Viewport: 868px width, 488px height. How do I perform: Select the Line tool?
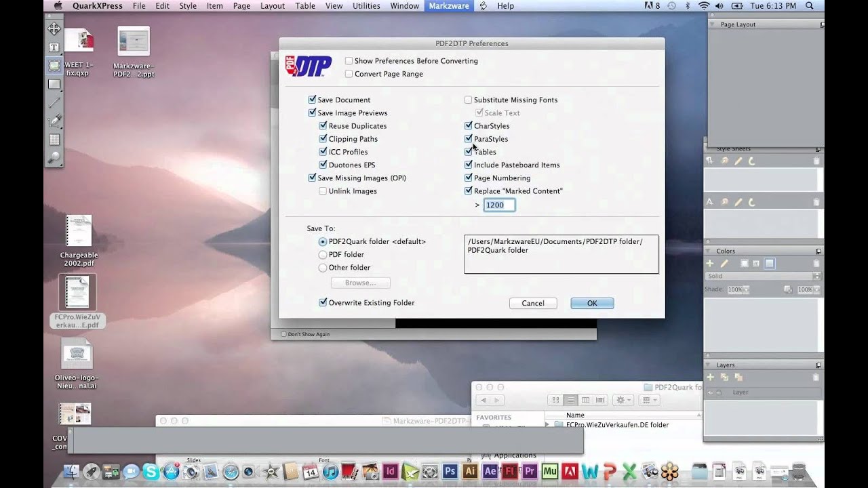click(x=54, y=102)
